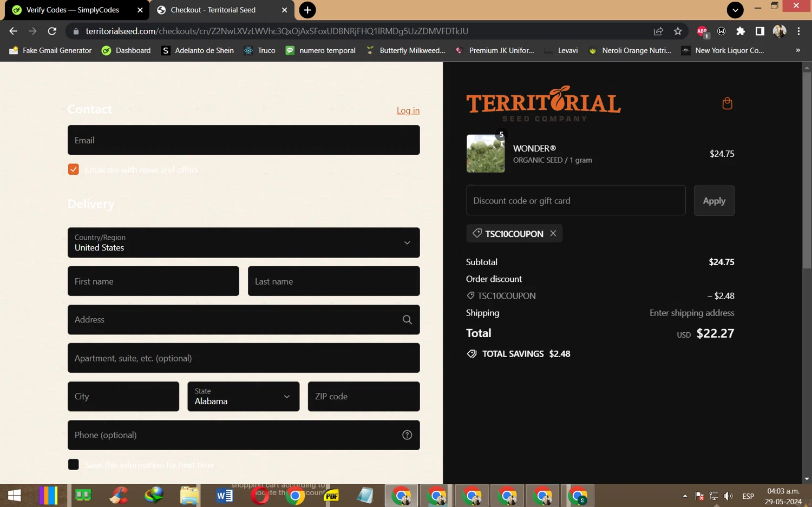Click the Log in link

[408, 110]
